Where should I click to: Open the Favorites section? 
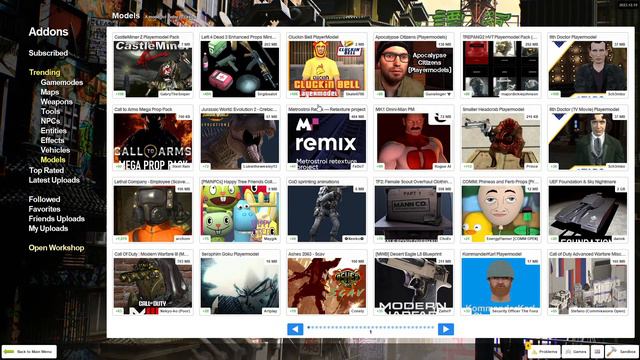click(44, 209)
